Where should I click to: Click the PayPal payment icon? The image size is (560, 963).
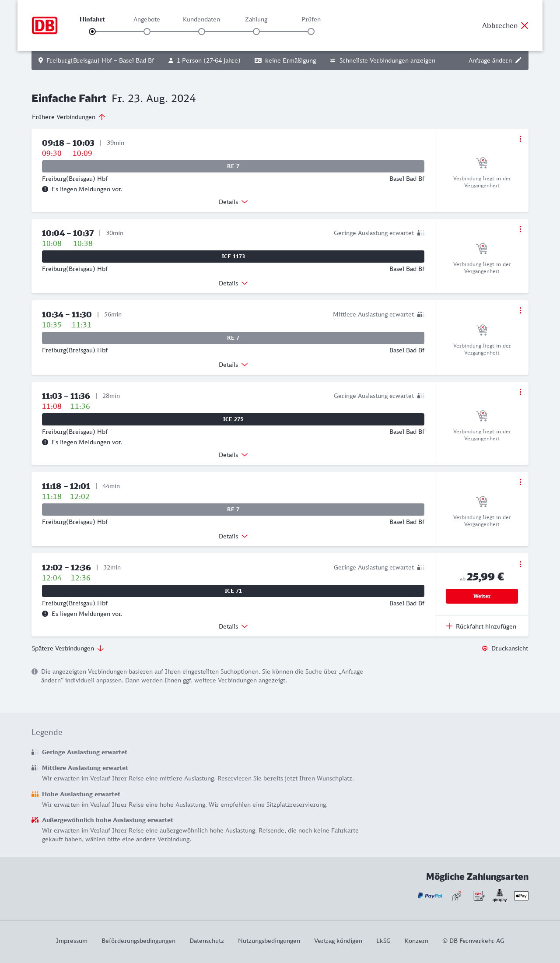430,896
